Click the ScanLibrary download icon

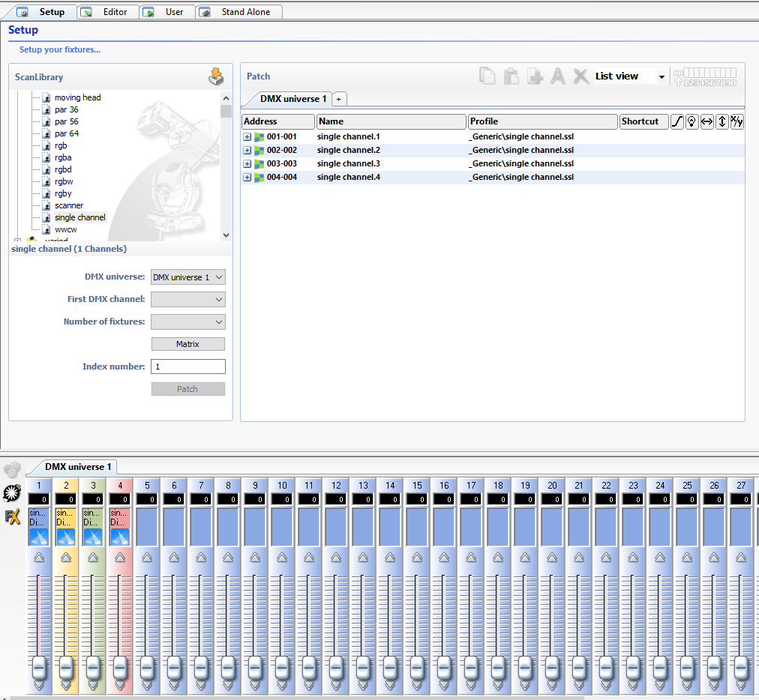click(216, 76)
